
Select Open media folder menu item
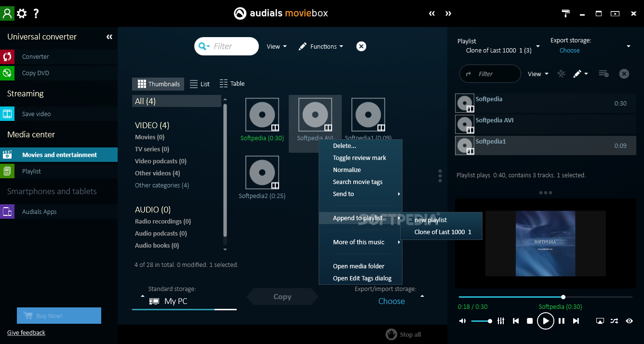coord(360,266)
